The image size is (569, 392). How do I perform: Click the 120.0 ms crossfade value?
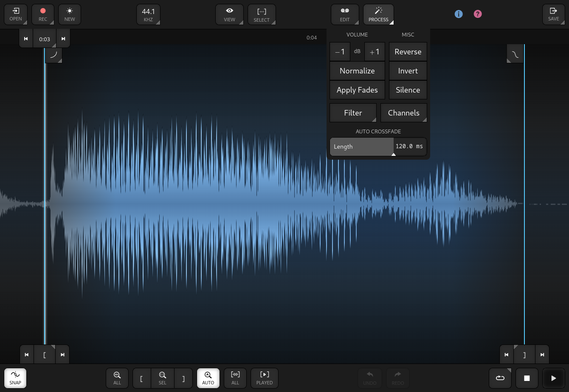(409, 147)
